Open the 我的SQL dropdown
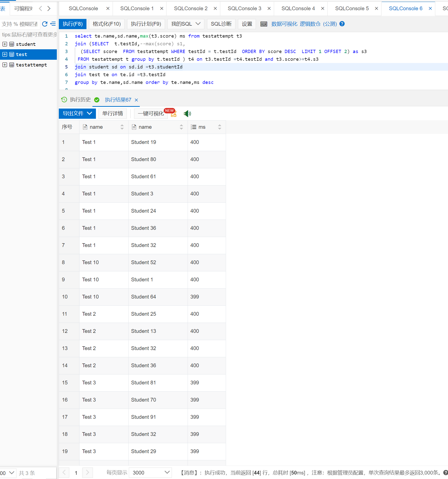This screenshot has width=448, height=479. pyautogui.click(x=186, y=24)
